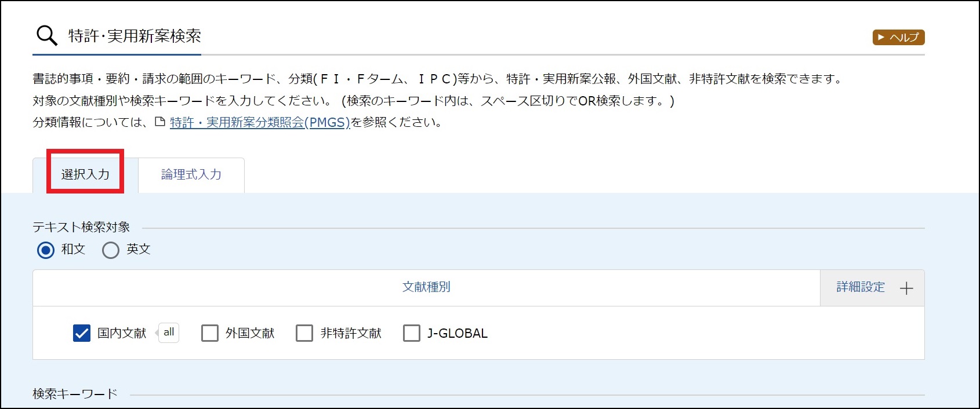Enable the 外国文献 checkbox
980x409 pixels.
click(210, 333)
